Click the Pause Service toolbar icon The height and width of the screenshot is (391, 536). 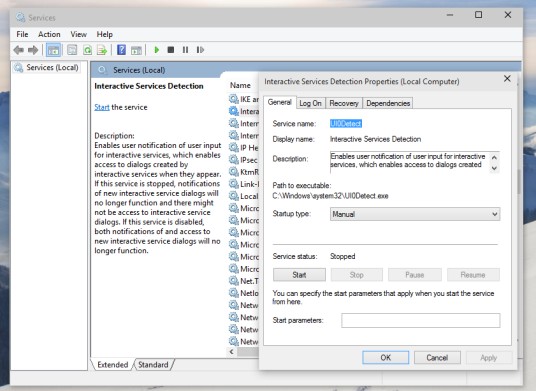185,50
